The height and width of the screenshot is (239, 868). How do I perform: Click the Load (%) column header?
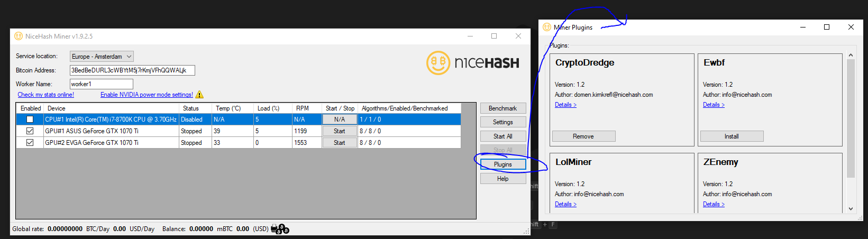coord(272,108)
